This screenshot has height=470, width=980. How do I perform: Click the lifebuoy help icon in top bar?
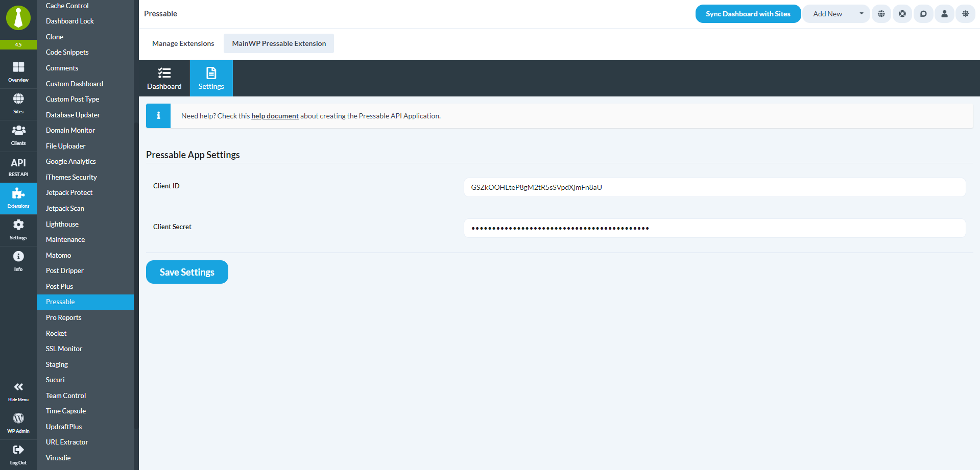click(x=902, y=14)
